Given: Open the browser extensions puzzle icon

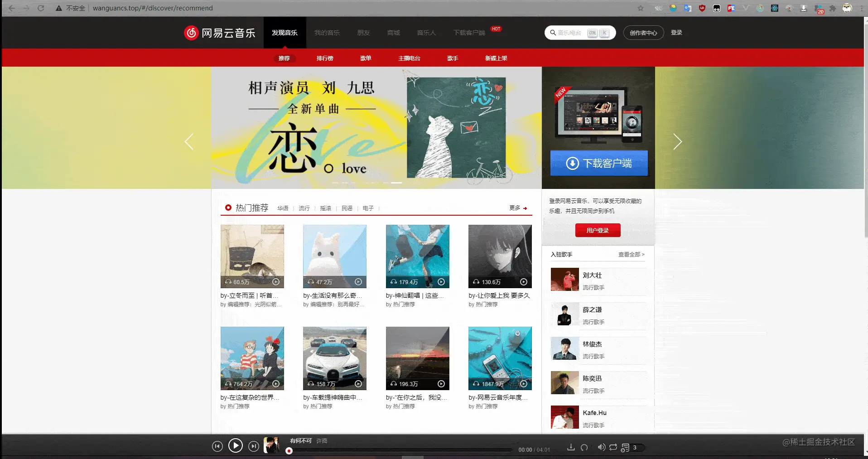Looking at the screenshot, I should (x=833, y=8).
